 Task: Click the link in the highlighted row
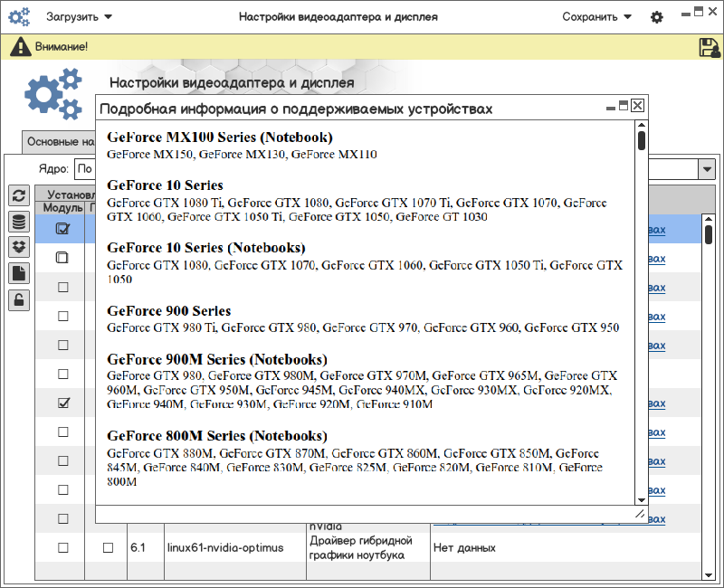[657, 230]
